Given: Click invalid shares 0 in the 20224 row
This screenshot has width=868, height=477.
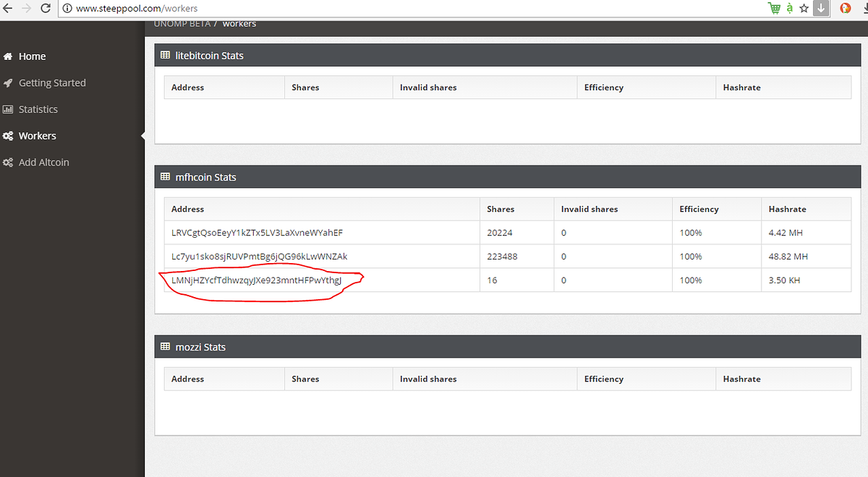Looking at the screenshot, I should (x=563, y=233).
